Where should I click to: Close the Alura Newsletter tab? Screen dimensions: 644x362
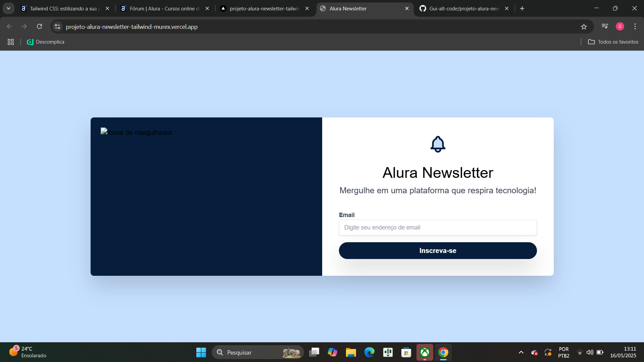[x=407, y=9]
